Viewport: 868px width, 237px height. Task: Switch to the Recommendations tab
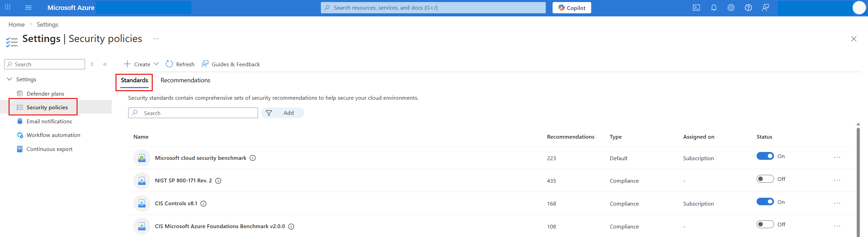[x=186, y=80]
